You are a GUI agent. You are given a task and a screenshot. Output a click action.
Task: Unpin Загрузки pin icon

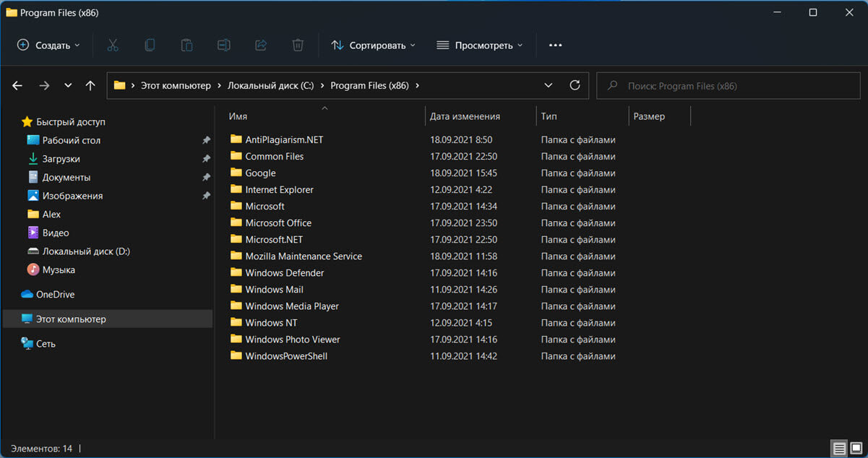pos(206,159)
